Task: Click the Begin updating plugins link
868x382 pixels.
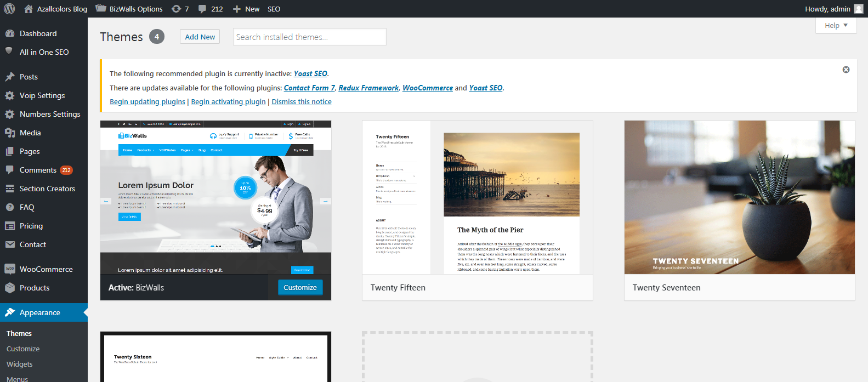Action: coord(147,101)
